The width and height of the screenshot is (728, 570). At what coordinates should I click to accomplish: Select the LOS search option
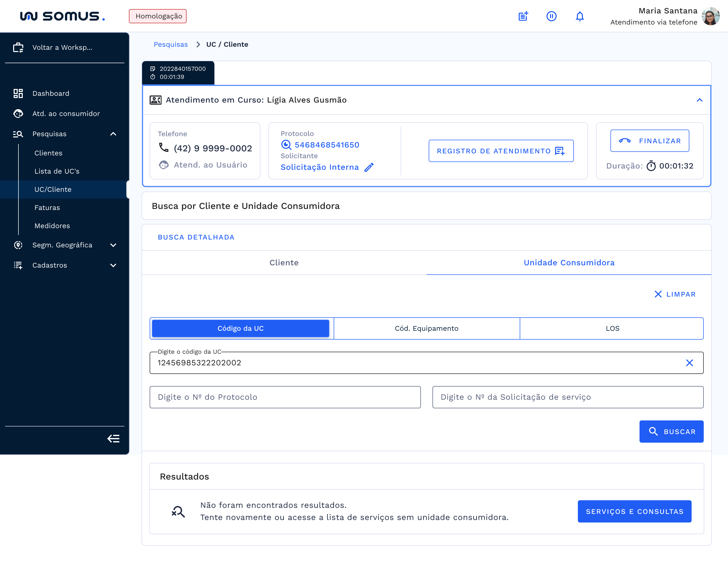612,328
